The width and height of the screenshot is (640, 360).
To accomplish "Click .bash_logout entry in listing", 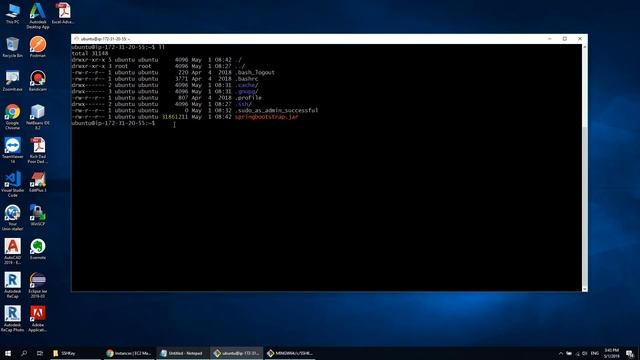I will 255,72.
